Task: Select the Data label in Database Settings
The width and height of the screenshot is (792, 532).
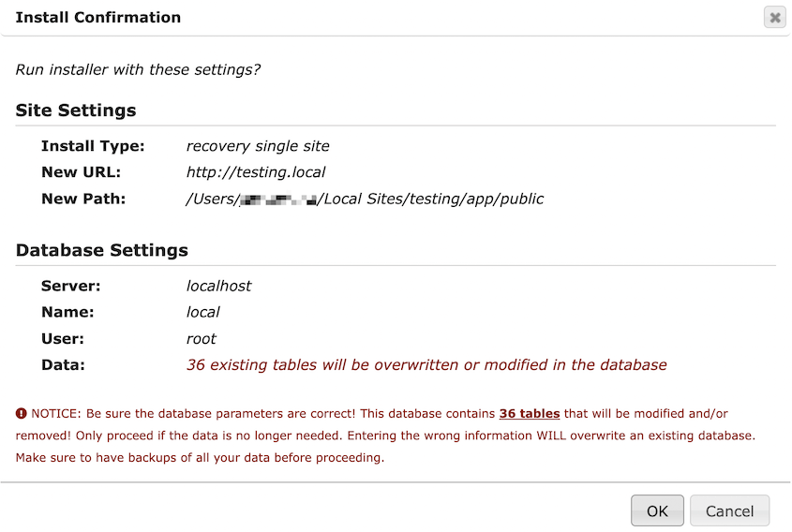Action: click(63, 365)
